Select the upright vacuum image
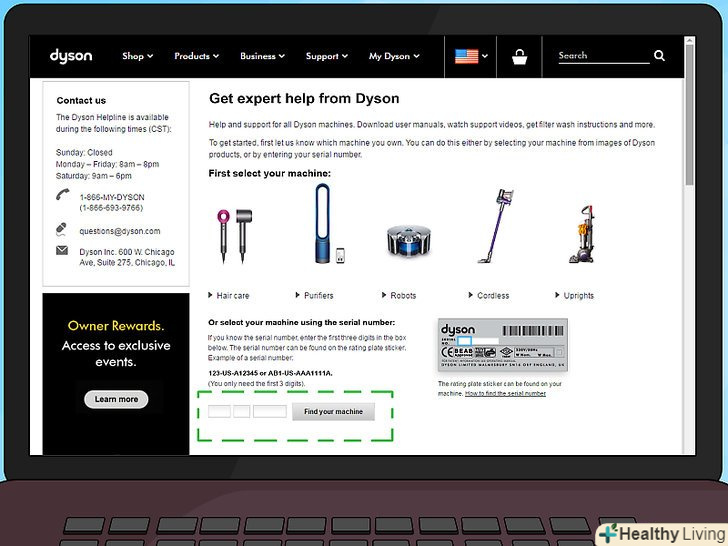This screenshot has height=546, width=728. coord(582,234)
